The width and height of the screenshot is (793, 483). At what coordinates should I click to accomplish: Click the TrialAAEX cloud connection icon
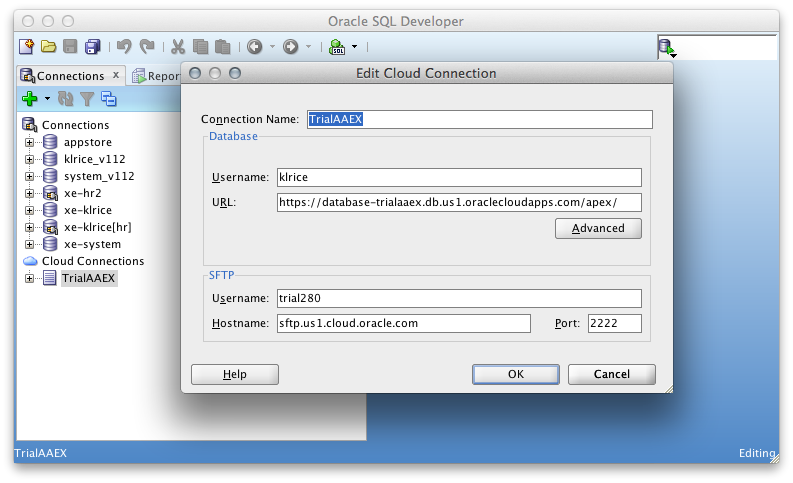pos(50,278)
